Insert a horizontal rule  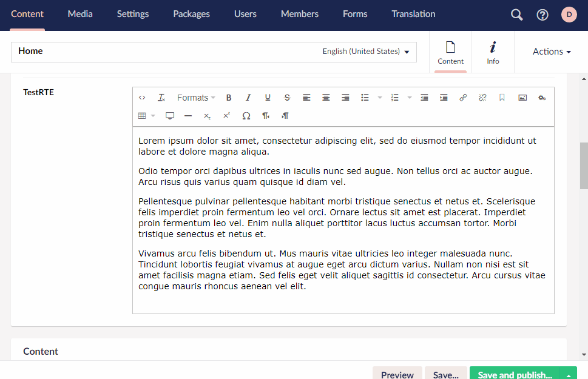(188, 115)
